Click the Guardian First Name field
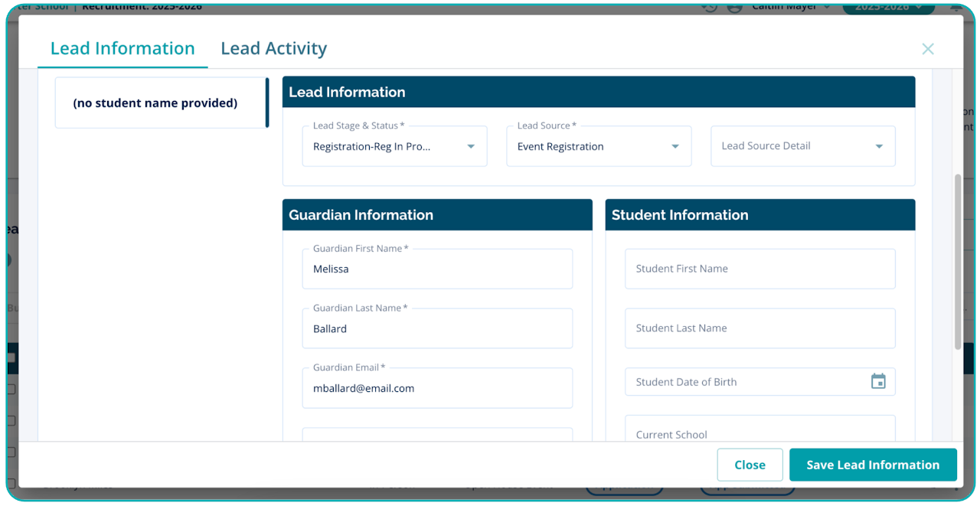Viewport: 980px width, 506px height. pos(437,269)
